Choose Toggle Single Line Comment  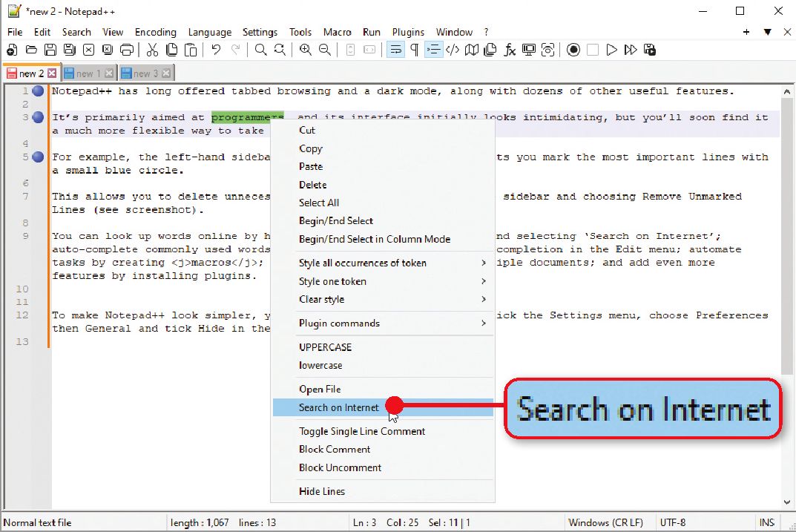click(x=383, y=432)
